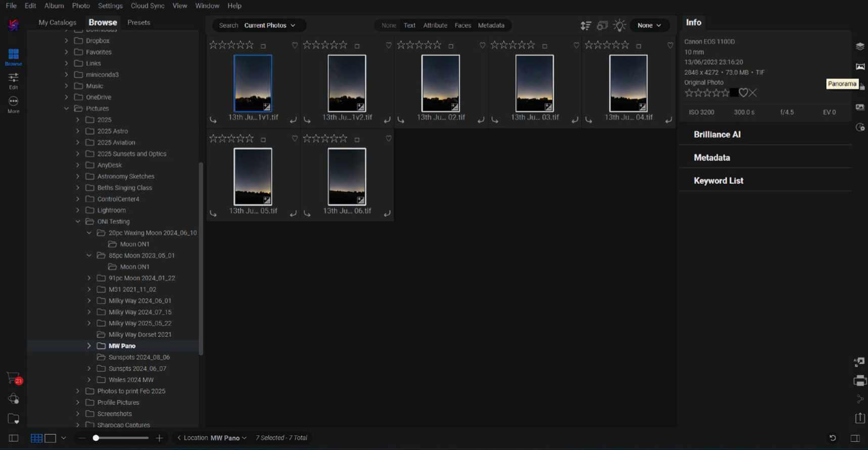Click the globe icon below the cart
The width and height of the screenshot is (868, 450).
[x=14, y=398]
